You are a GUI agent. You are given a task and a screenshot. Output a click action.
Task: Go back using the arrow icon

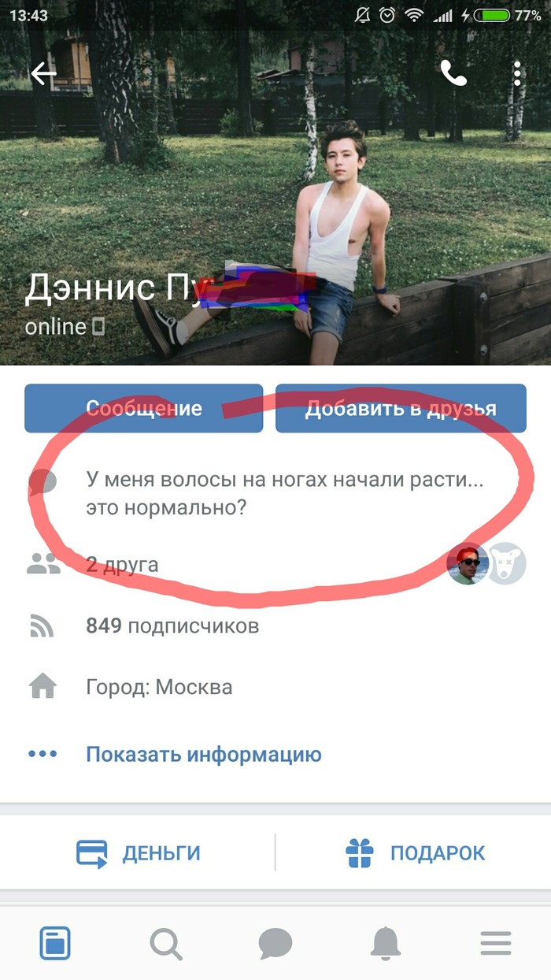[x=43, y=74]
